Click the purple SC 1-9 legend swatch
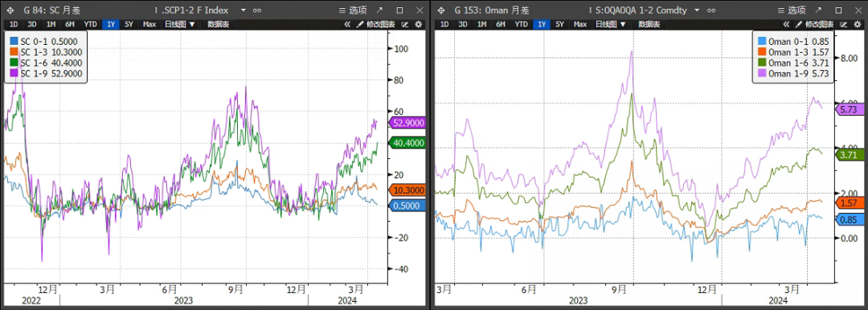This screenshot has width=868, height=310. (14, 73)
